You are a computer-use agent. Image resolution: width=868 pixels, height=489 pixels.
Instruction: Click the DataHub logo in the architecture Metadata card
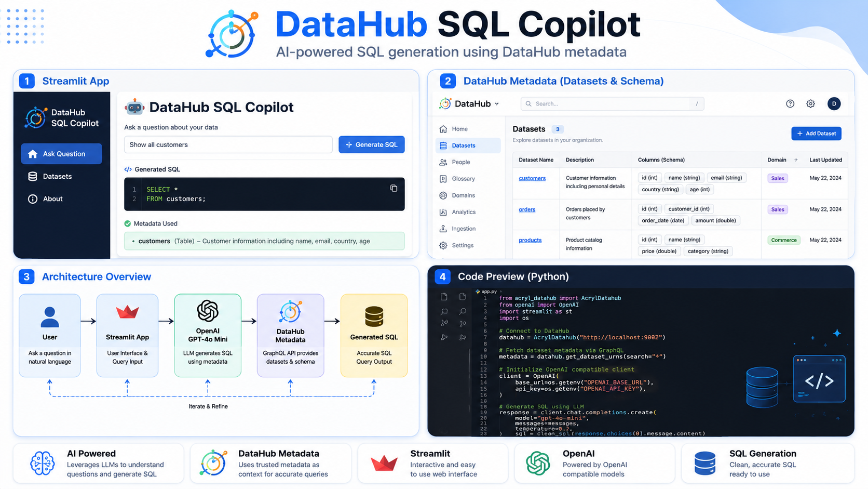pyautogui.click(x=290, y=312)
